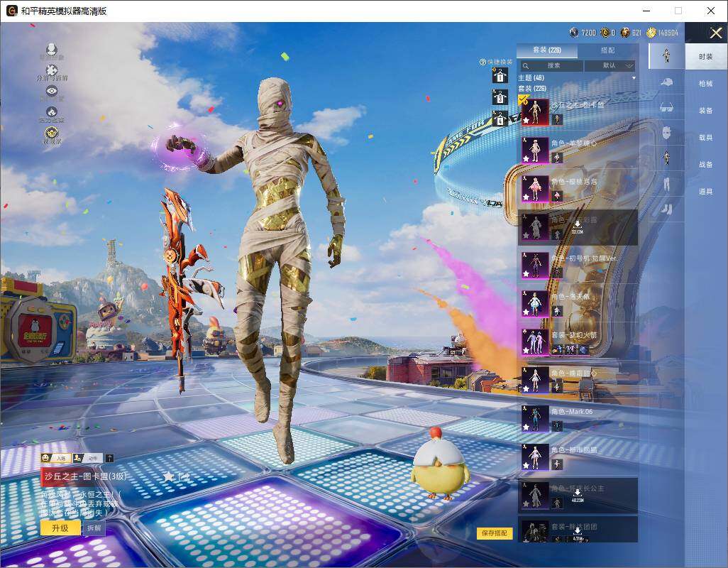Expand the 主题 (48) section triangle
The image size is (728, 568).
[x=634, y=78]
